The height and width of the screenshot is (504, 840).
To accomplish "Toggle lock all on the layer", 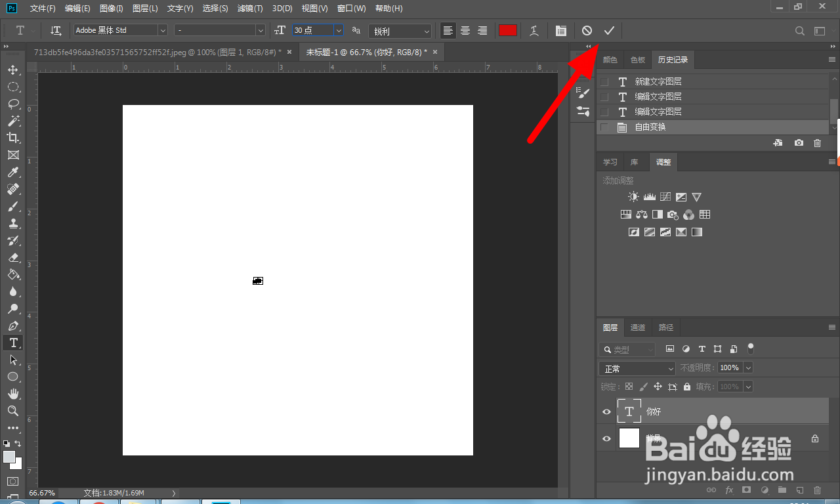I will (x=687, y=387).
